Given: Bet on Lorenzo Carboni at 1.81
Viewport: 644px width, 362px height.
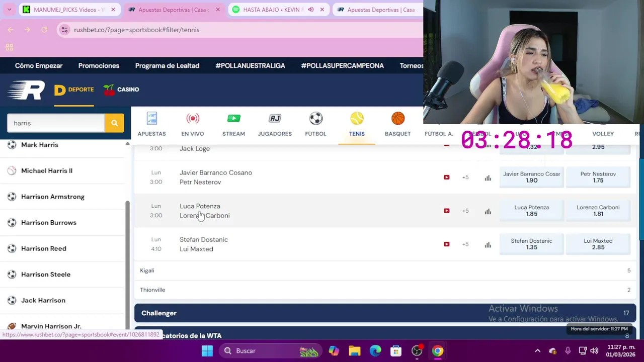Looking at the screenshot, I should [598, 211].
